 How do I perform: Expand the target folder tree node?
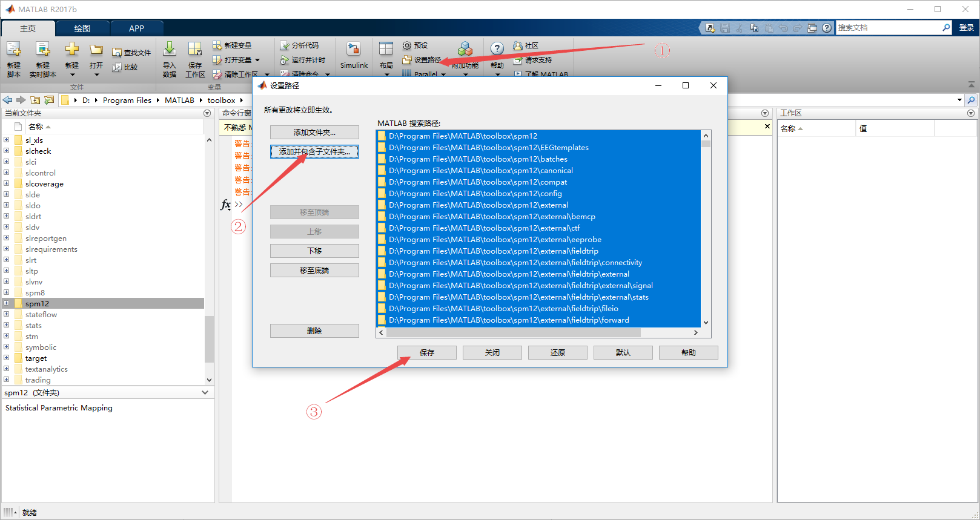click(x=7, y=358)
